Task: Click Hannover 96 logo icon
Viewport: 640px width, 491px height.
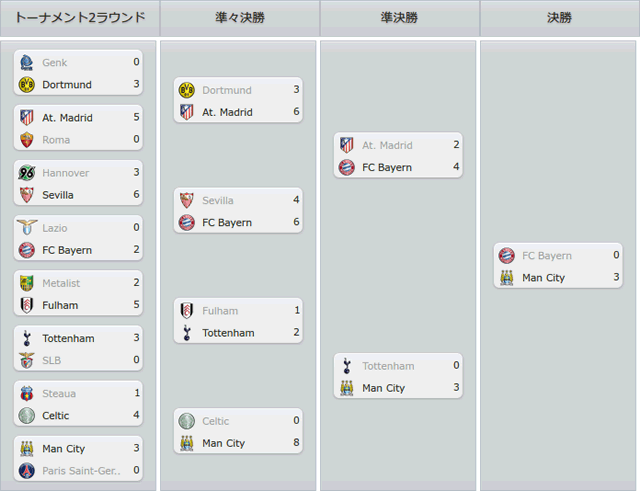Action: point(27,173)
